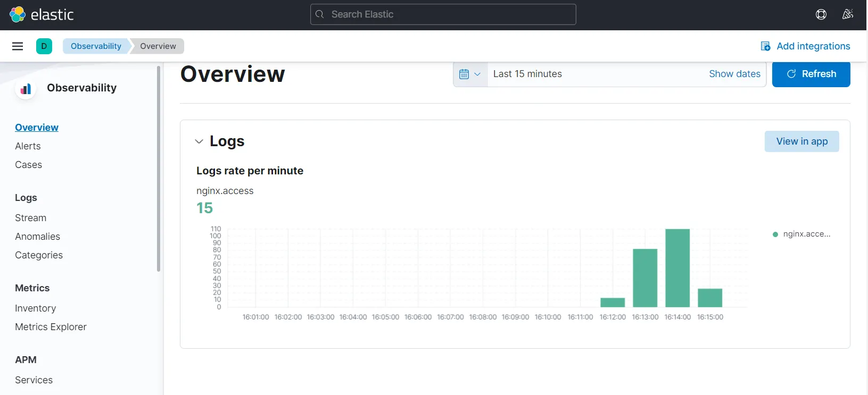
Task: Open the Logs Anomalies page
Action: (x=37, y=237)
